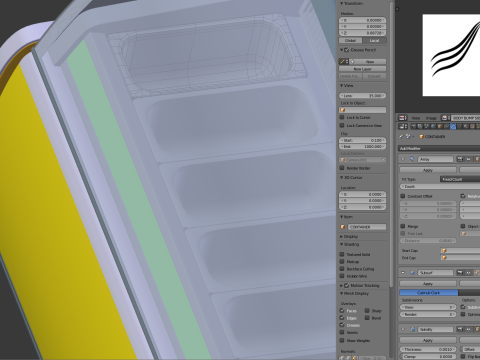Enable Lock to Cursor
Image resolution: width=480 pixels, height=360 pixels.
(x=342, y=117)
